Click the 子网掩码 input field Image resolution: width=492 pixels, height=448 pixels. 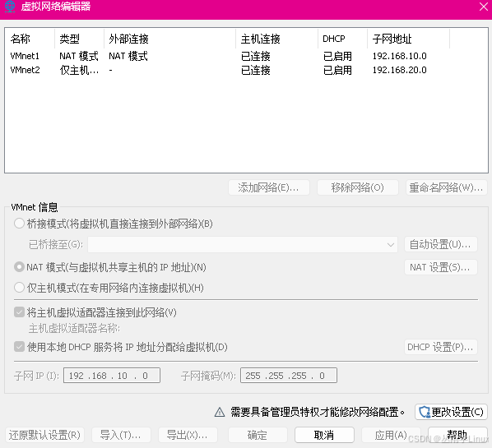(289, 376)
